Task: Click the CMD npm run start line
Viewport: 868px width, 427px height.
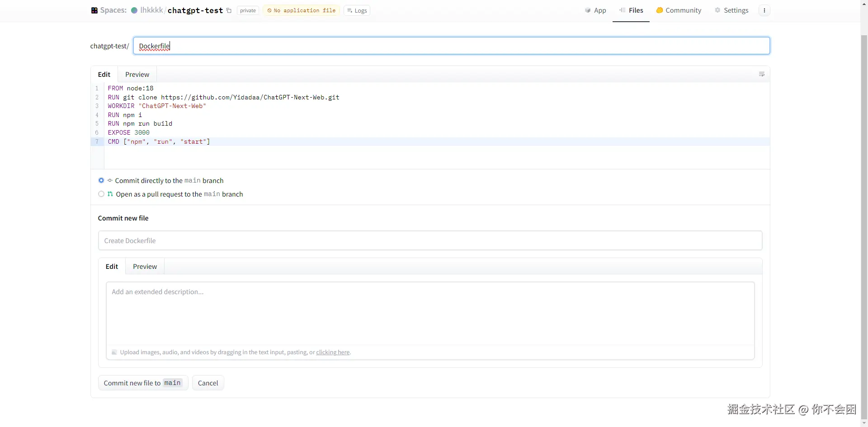Action: pyautogui.click(x=159, y=141)
